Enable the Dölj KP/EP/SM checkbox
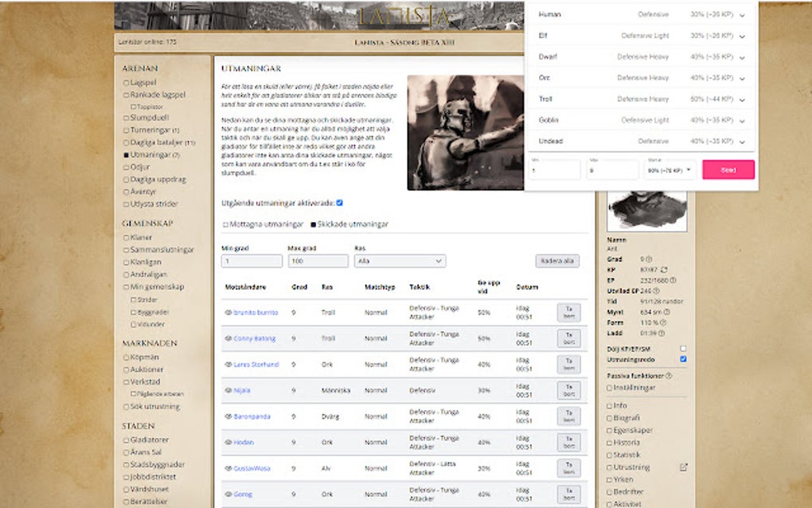The image size is (812, 508). coord(682,348)
